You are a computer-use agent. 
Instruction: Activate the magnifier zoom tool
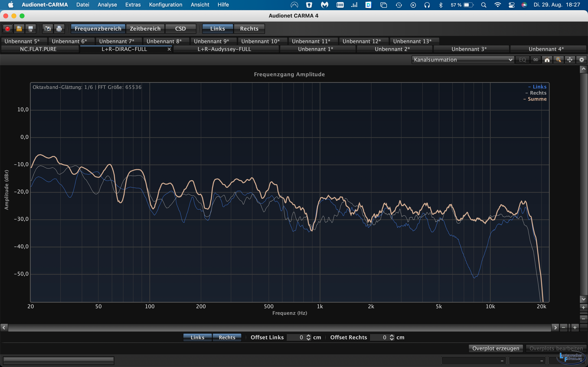point(558,60)
